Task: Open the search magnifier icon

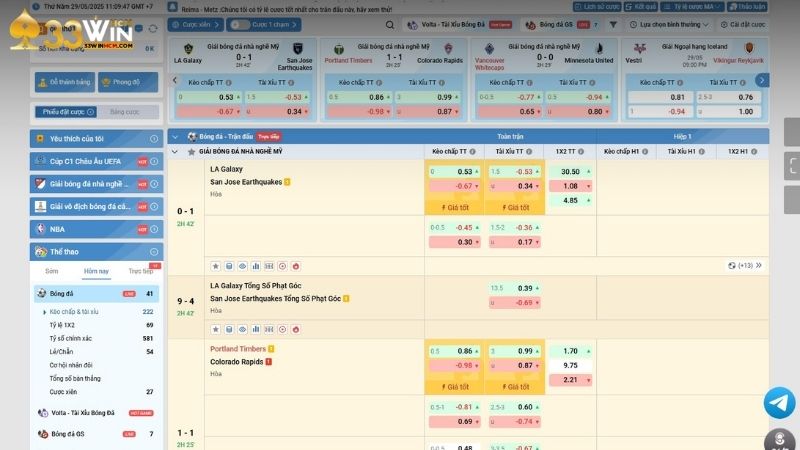Action: click(390, 24)
